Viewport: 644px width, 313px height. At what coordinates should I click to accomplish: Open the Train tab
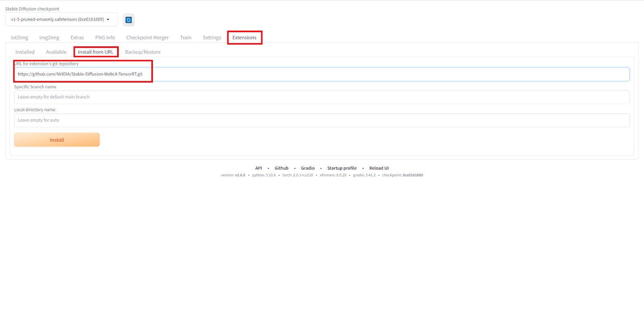(x=186, y=37)
